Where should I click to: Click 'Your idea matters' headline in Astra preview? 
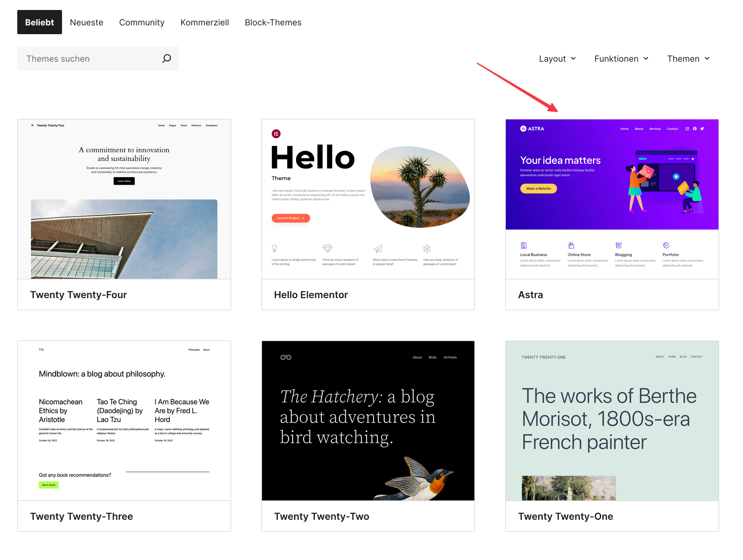[560, 160]
